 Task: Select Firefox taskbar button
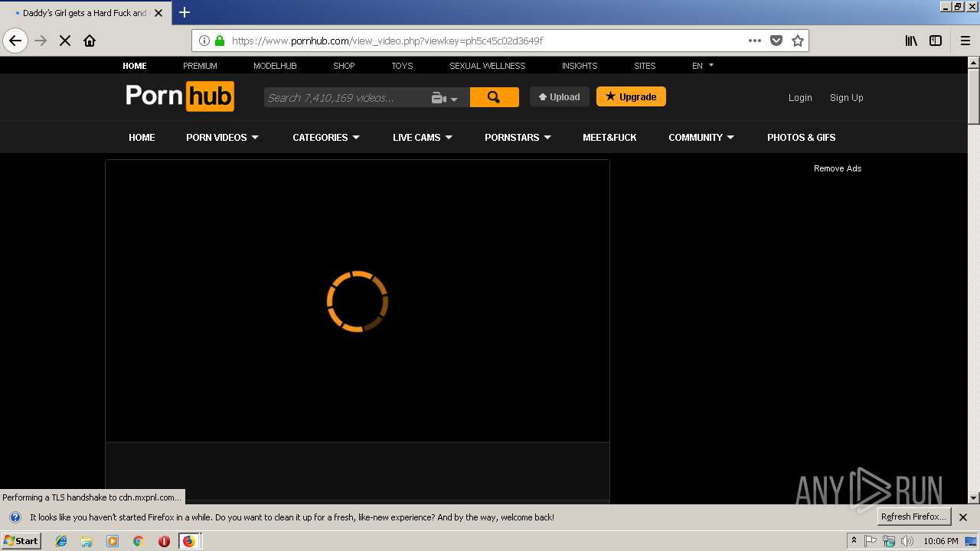(x=189, y=541)
